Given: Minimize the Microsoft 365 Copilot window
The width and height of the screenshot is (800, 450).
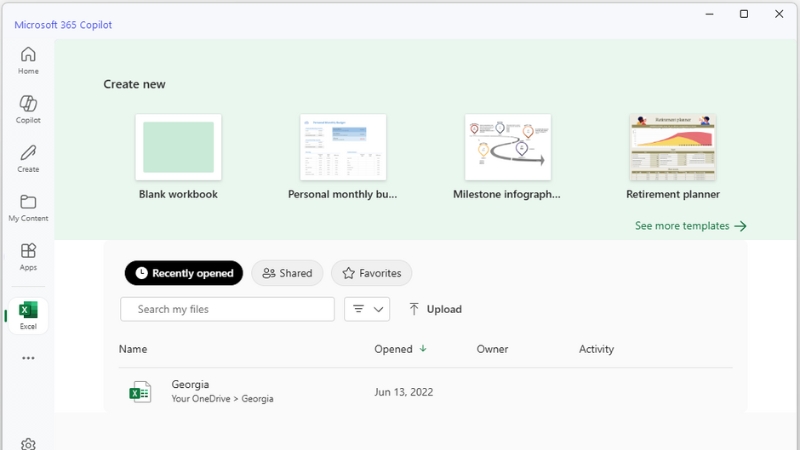Looking at the screenshot, I should click(x=709, y=14).
